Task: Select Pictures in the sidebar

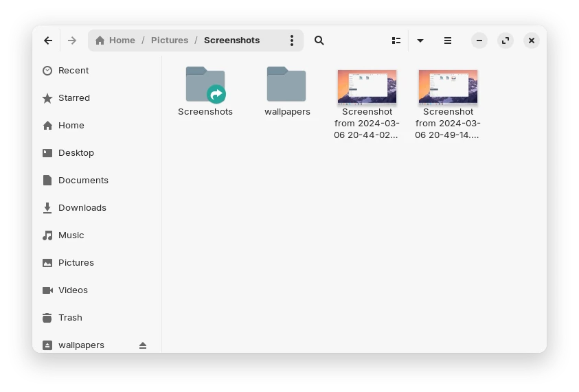Action: 97,263
